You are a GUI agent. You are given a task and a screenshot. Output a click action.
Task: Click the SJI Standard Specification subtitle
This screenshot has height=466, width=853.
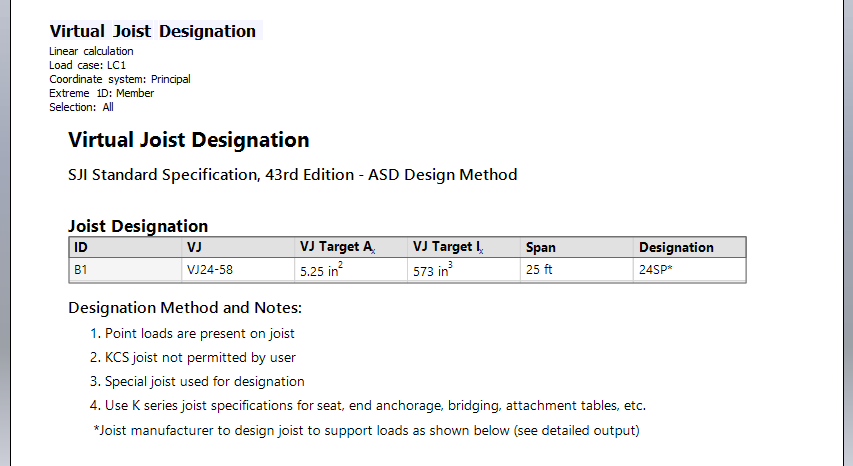[292, 175]
